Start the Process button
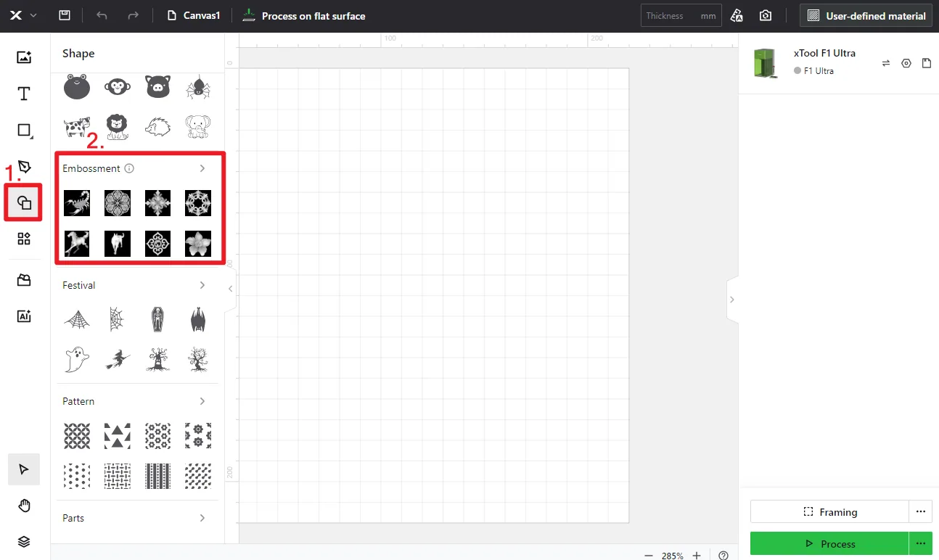The image size is (939, 560). coord(829,543)
